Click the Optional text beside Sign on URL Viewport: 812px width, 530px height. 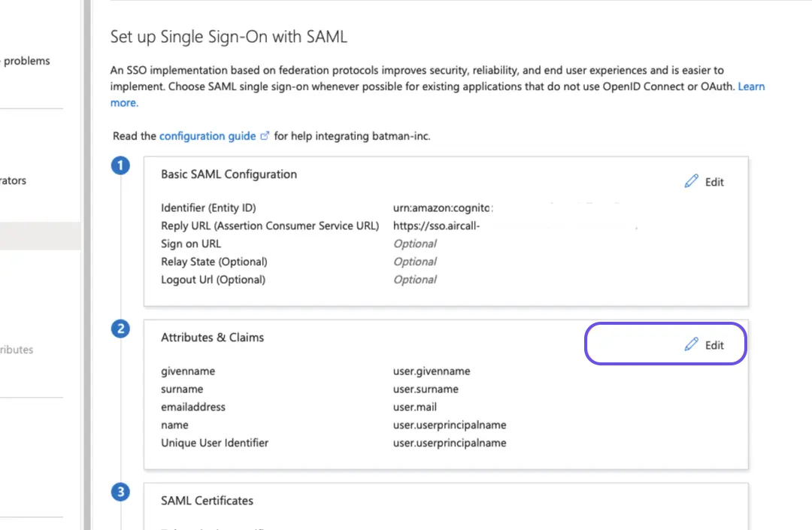click(415, 244)
